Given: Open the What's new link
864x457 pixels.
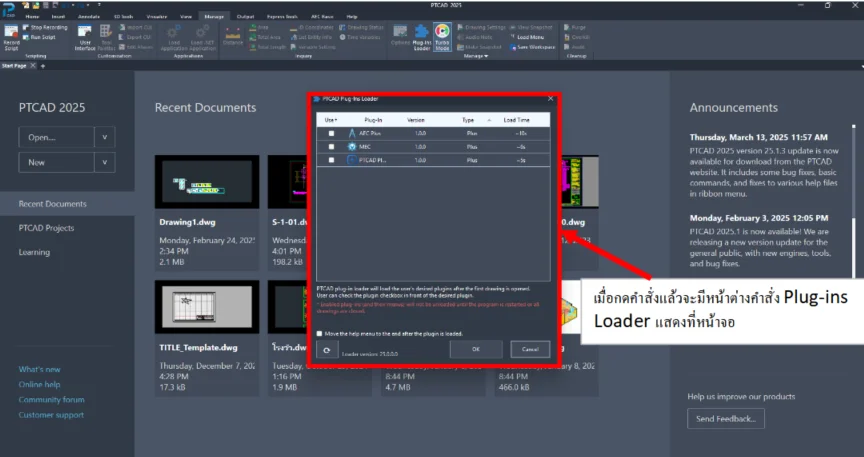Looking at the screenshot, I should [x=40, y=369].
